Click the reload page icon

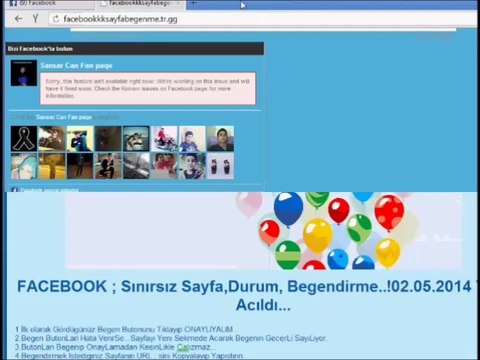click(x=56, y=19)
